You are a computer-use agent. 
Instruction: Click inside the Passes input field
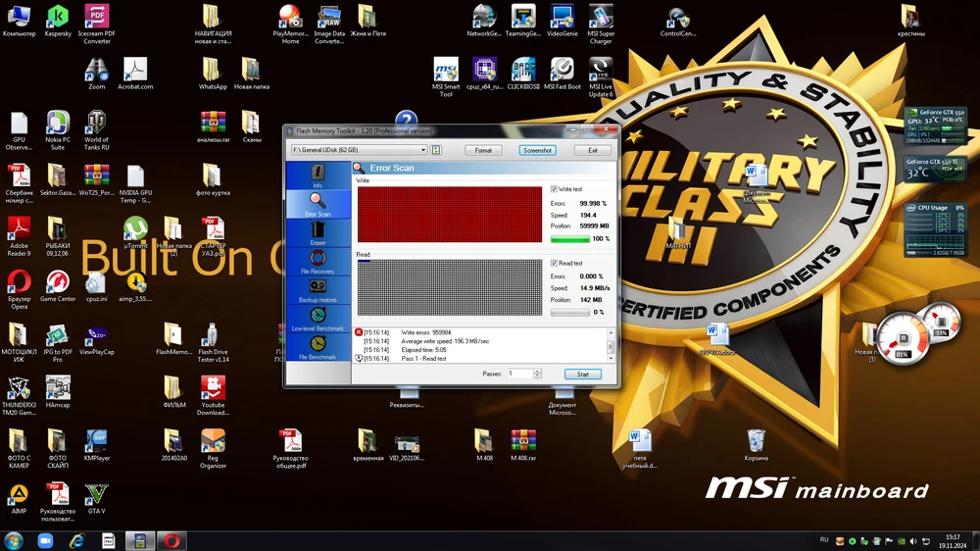coord(520,374)
